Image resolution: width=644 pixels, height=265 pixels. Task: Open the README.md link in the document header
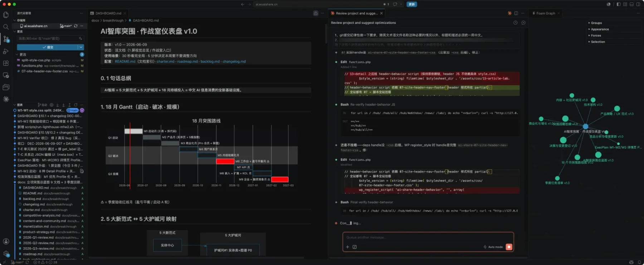point(125,61)
